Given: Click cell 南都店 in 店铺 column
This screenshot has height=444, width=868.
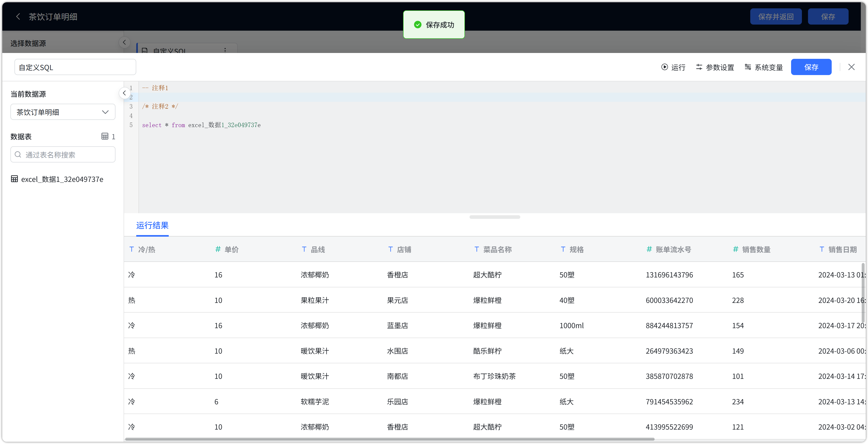Looking at the screenshot, I should pos(397,376).
